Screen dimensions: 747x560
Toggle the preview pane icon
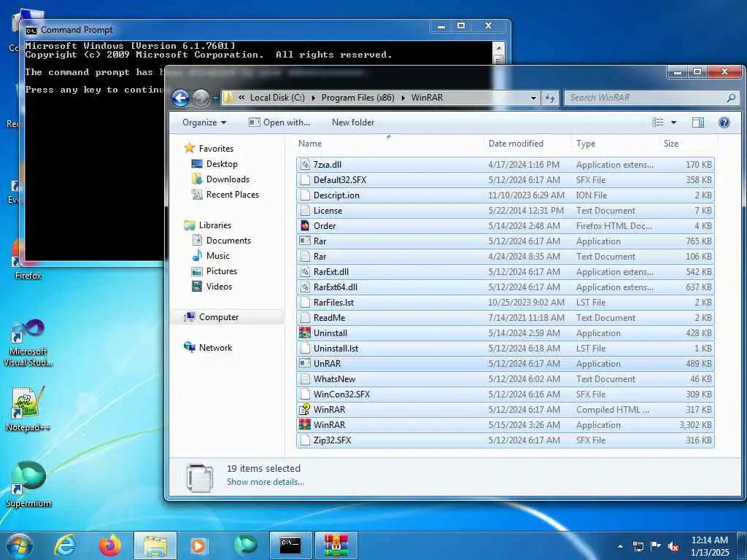click(x=698, y=122)
